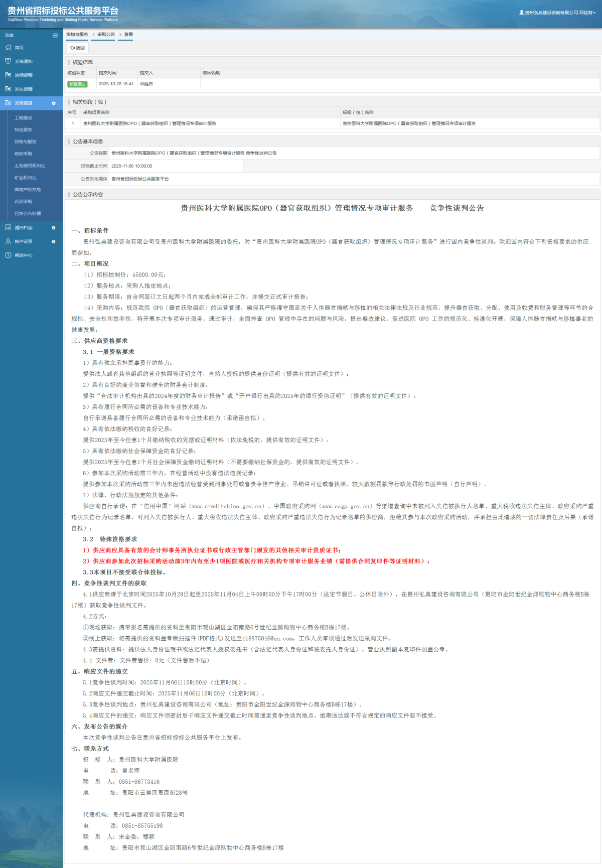
Task: Go to 首页 menu label
Action: point(19,48)
